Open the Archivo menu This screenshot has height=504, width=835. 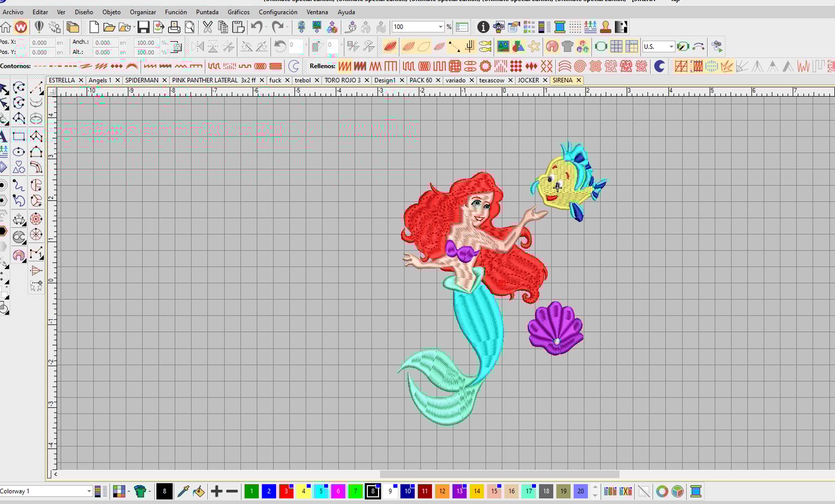(x=13, y=12)
